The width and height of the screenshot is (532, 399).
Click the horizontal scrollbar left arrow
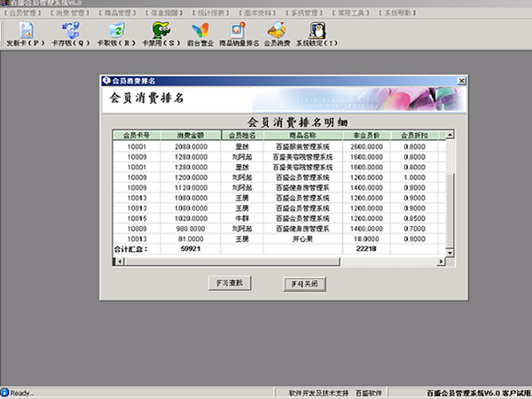pyautogui.click(x=120, y=262)
